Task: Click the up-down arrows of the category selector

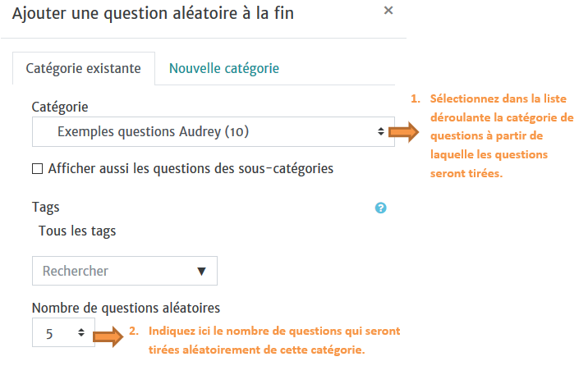Action: 380,131
